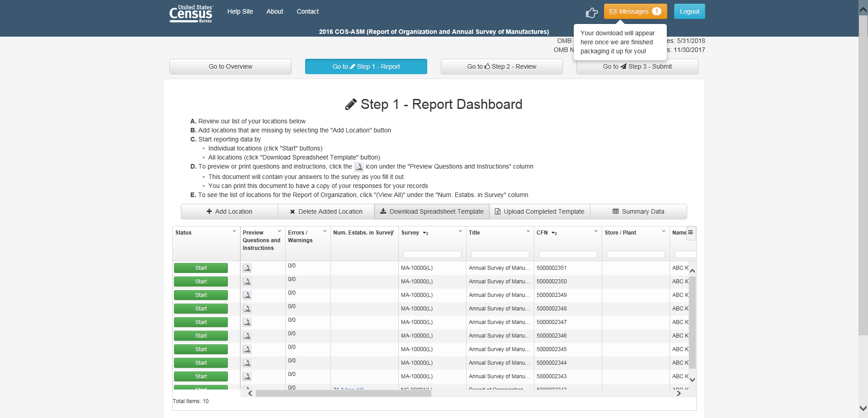
Task: Click Add Location button
Action: (229, 211)
